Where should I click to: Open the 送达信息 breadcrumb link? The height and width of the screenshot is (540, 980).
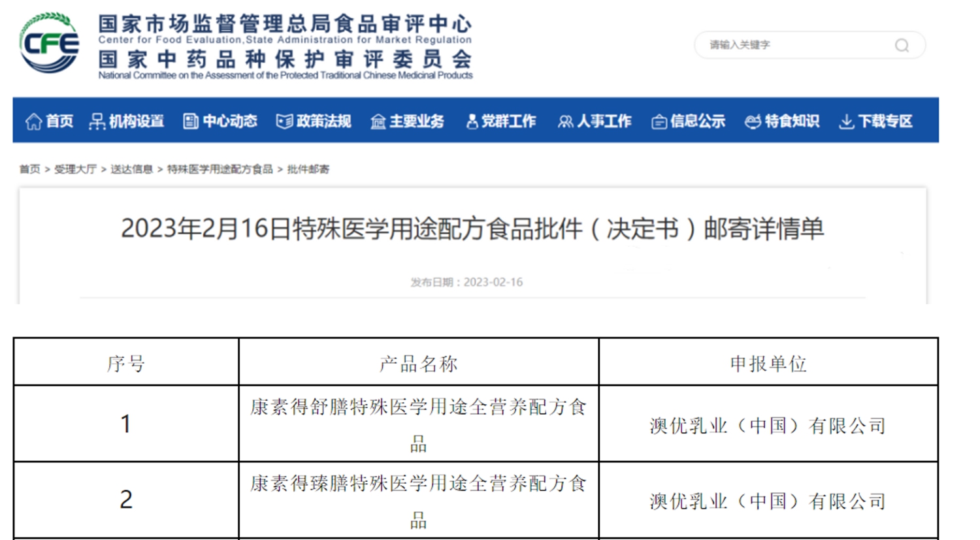[131, 169]
